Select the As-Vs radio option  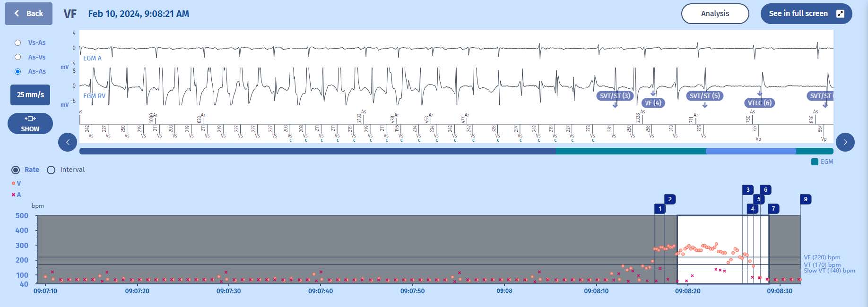point(18,57)
